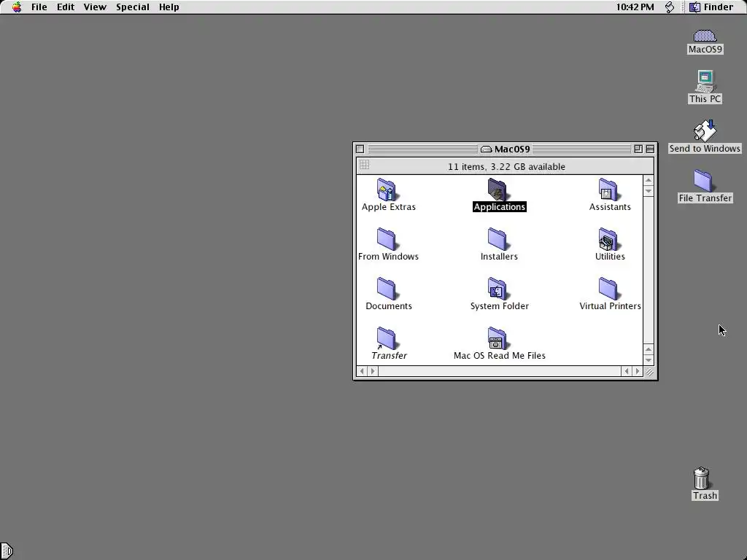Screen dimensions: 747x560
Task: Select the Assistants folder icon
Action: pos(608,190)
